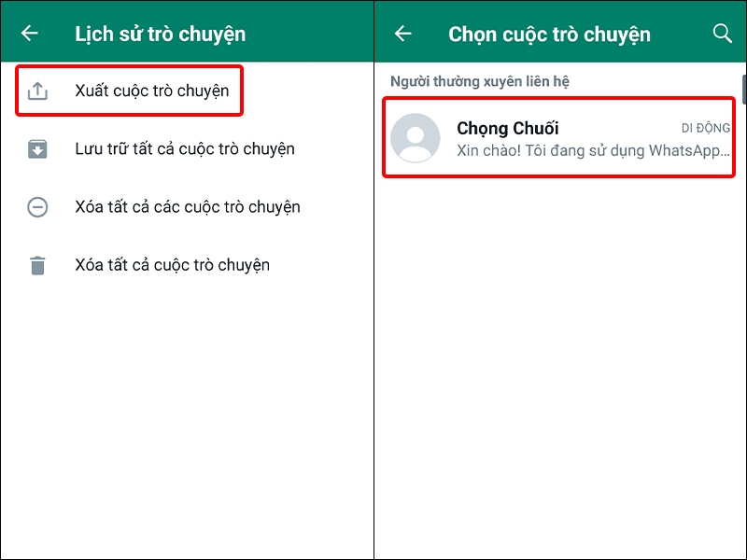Click the contact avatar of Chọng Chuối
The image size is (747, 560).
pyautogui.click(x=416, y=138)
